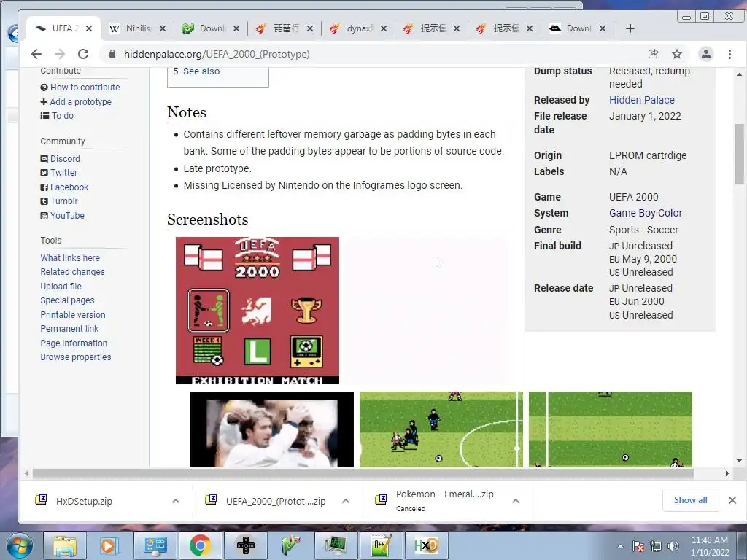
Task: Share this page via the share icon
Action: click(653, 54)
